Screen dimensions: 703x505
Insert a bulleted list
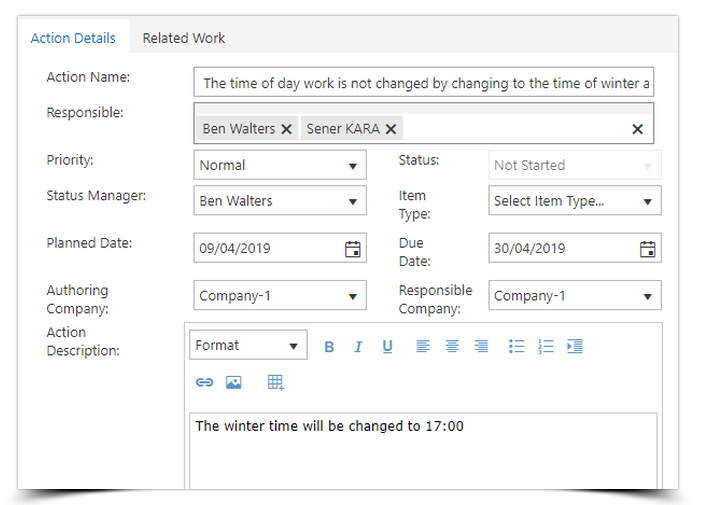coord(516,347)
